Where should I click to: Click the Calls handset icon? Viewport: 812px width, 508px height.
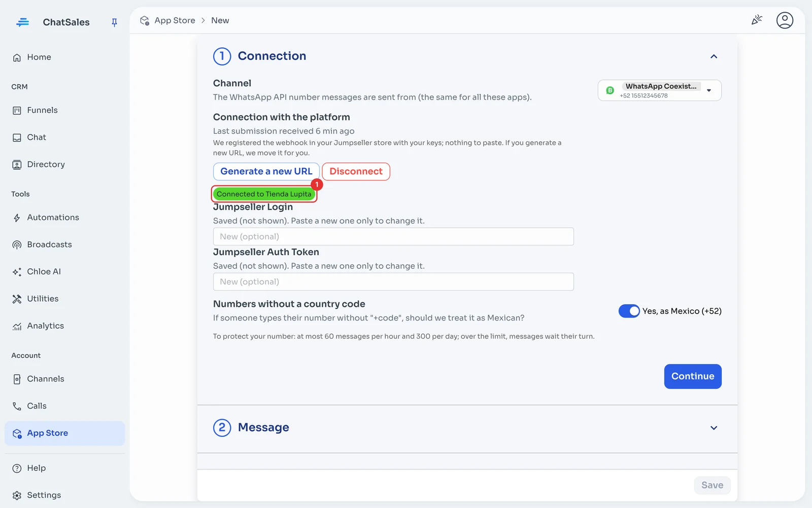pos(17,406)
